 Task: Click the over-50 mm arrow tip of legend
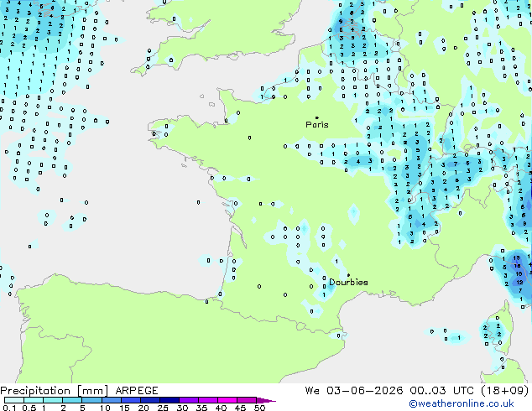pyautogui.click(x=266, y=400)
